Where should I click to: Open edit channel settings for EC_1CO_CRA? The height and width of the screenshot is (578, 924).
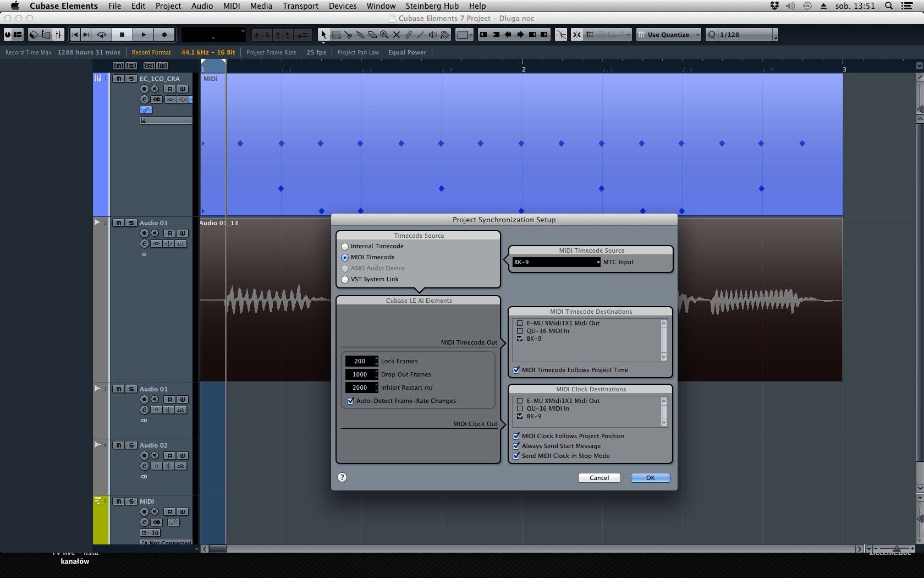pos(144,100)
